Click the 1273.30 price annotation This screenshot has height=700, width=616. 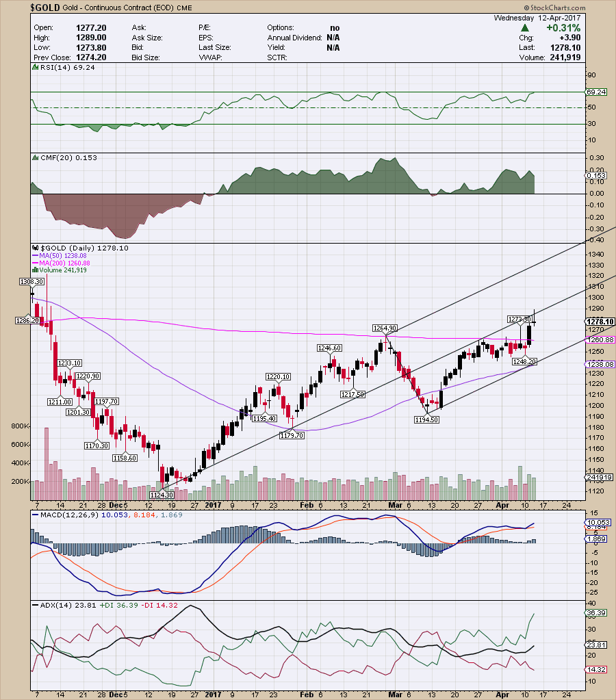(519, 319)
